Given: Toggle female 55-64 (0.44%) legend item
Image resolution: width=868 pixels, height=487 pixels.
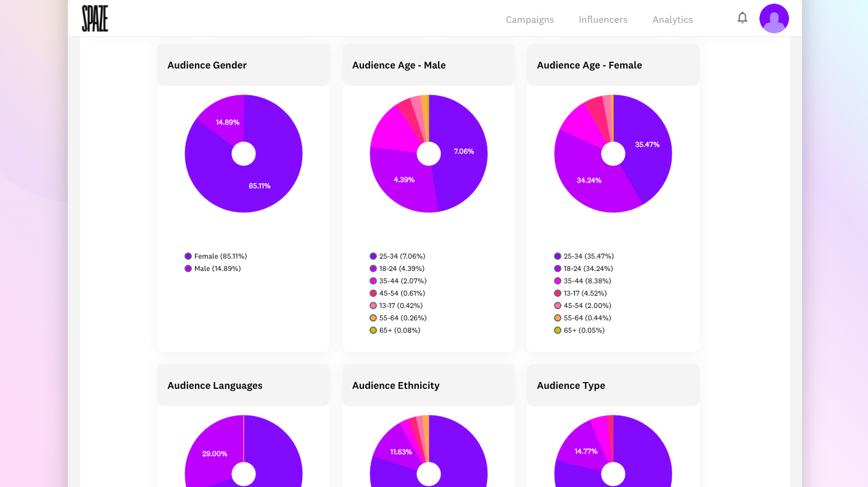Looking at the screenshot, I should tap(582, 318).
